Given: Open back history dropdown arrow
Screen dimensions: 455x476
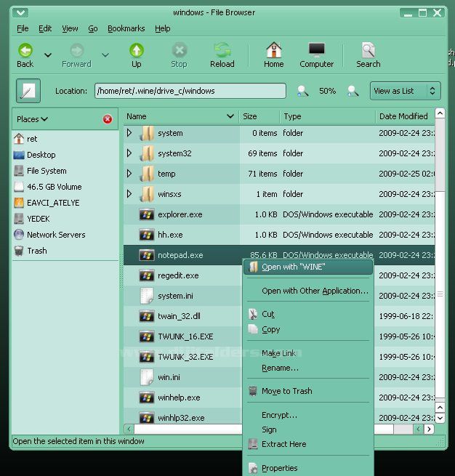Looking at the screenshot, I should tap(48, 55).
